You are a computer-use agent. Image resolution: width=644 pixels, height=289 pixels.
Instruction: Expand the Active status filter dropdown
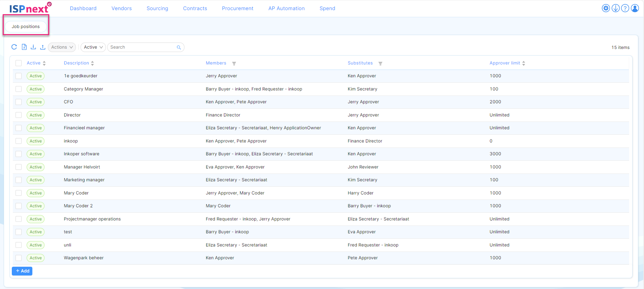click(93, 47)
